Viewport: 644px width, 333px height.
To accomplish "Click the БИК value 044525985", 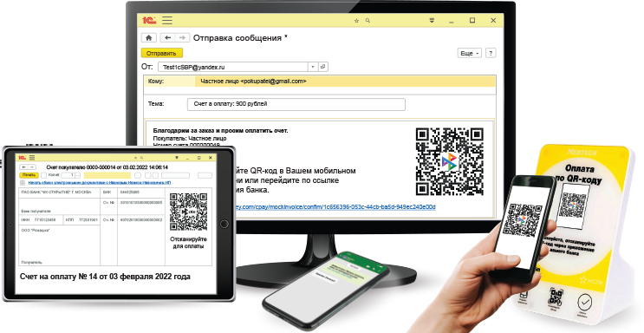I will (130, 192).
